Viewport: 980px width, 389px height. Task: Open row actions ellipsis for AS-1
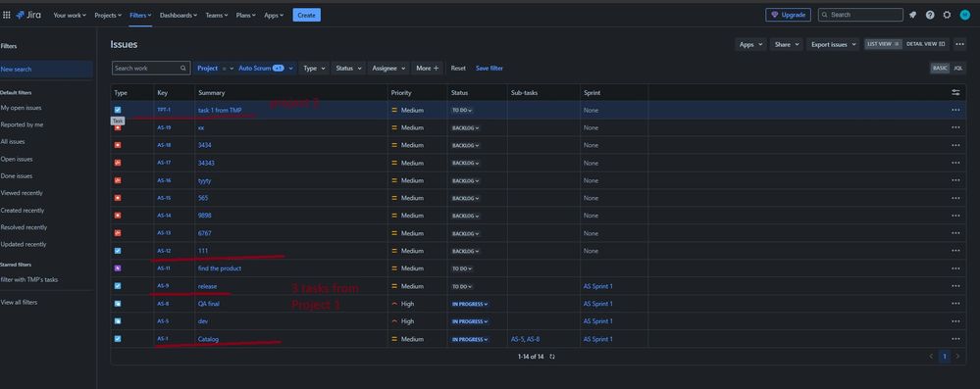tap(955, 339)
